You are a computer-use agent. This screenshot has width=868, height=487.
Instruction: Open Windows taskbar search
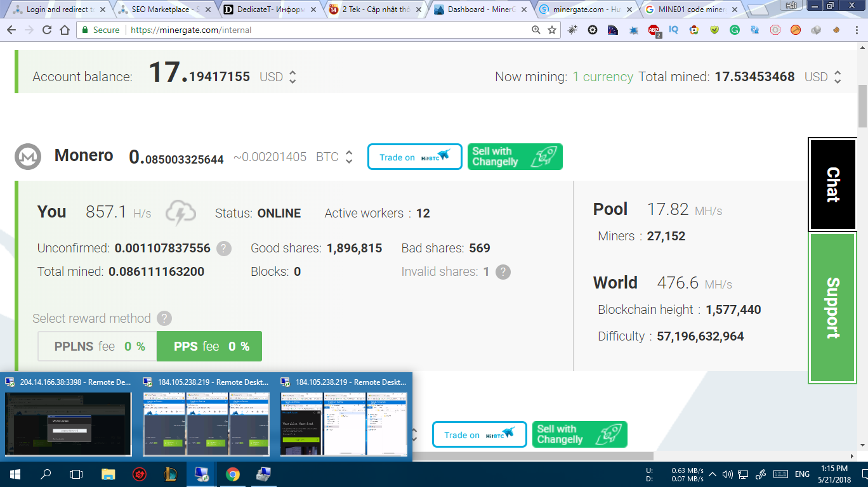click(x=46, y=474)
